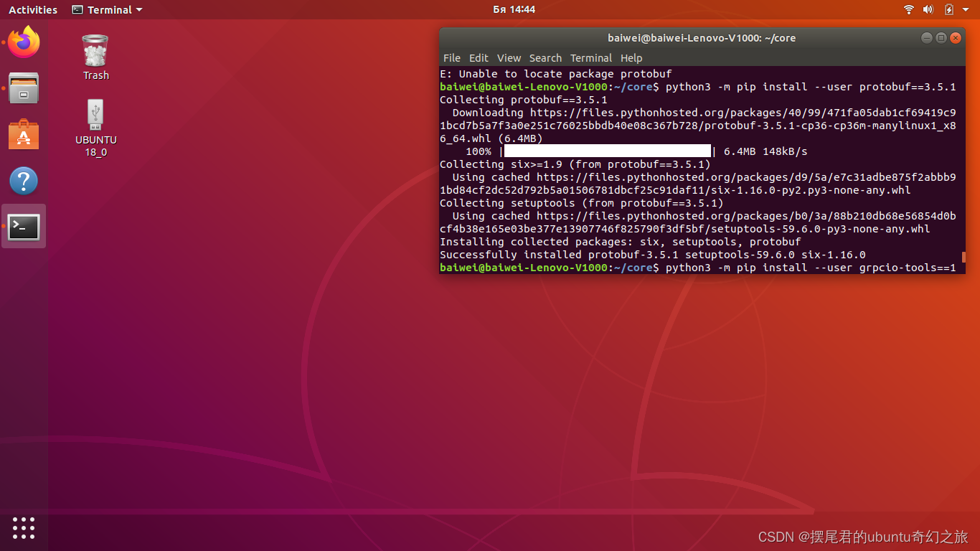Open the Terminal app menu in top bar
This screenshot has width=980, height=551.
[107, 9]
